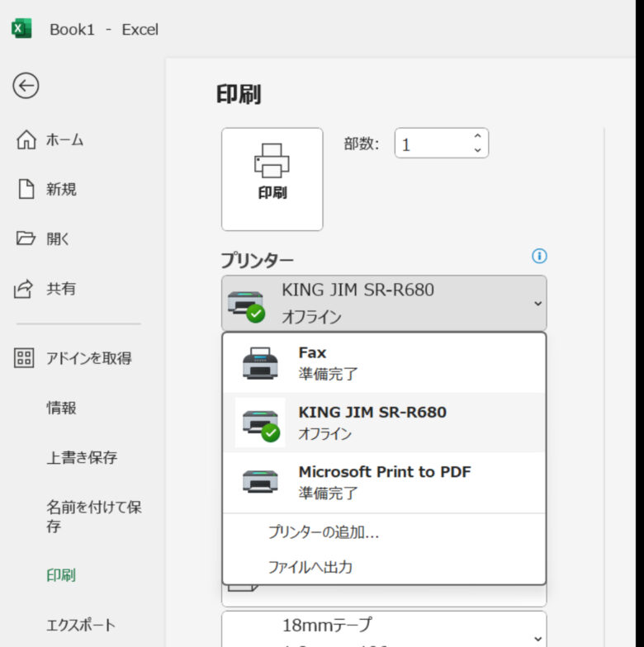Click the add-ins grid icon
The width and height of the screenshot is (644, 647).
click(x=24, y=358)
